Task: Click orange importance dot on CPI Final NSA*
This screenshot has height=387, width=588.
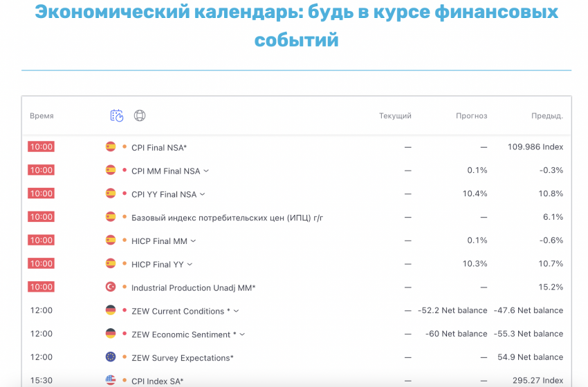Action: [125, 147]
